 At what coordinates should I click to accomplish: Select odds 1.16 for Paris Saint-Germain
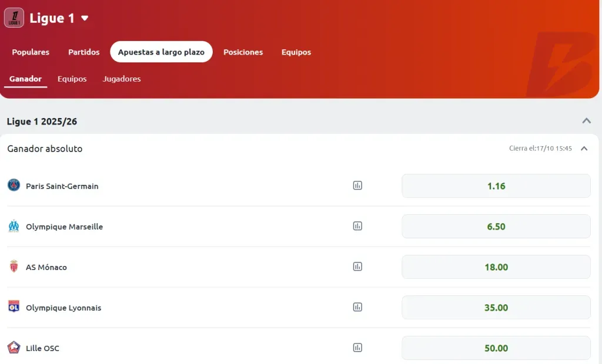(x=496, y=185)
